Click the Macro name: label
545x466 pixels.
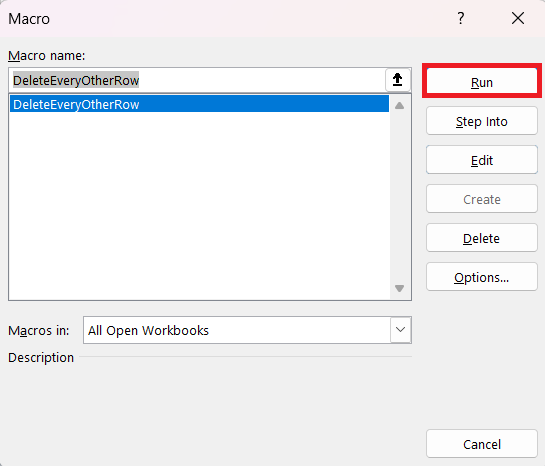pyautogui.click(x=47, y=56)
